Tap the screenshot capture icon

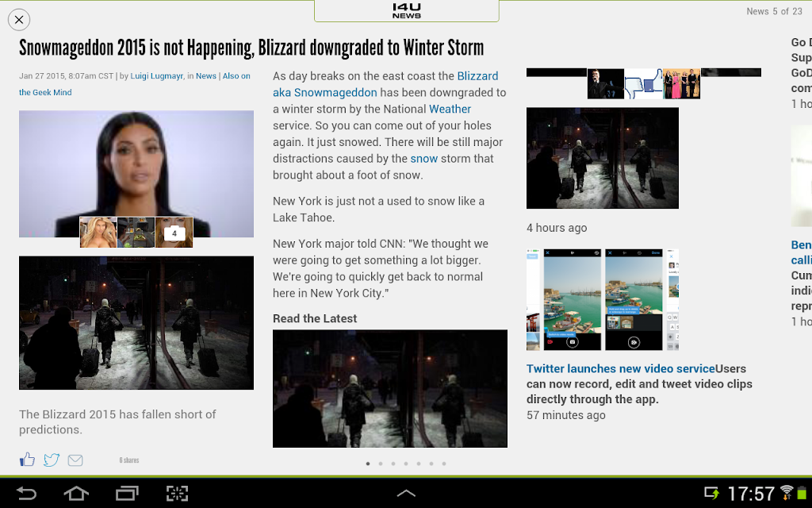tap(177, 493)
